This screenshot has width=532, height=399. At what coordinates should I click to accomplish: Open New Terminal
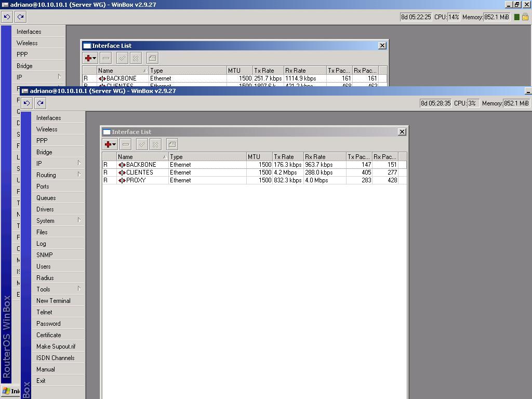coord(58,301)
